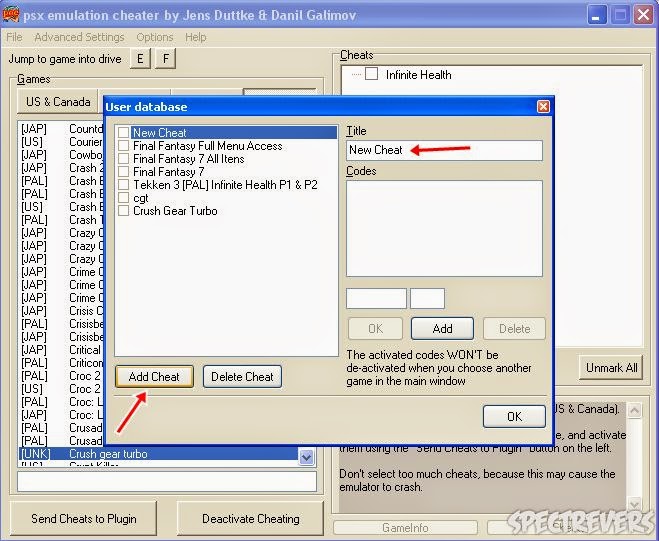Open the Advanced Settings menu

(x=79, y=37)
